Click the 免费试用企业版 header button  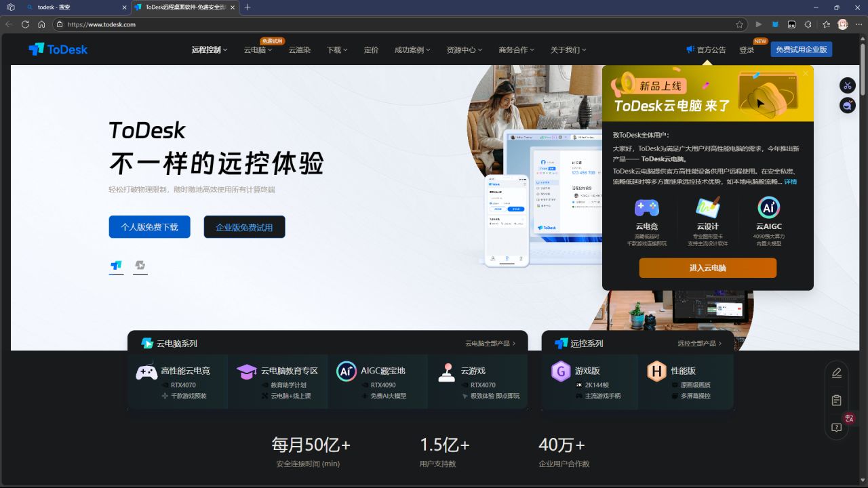[x=802, y=49]
